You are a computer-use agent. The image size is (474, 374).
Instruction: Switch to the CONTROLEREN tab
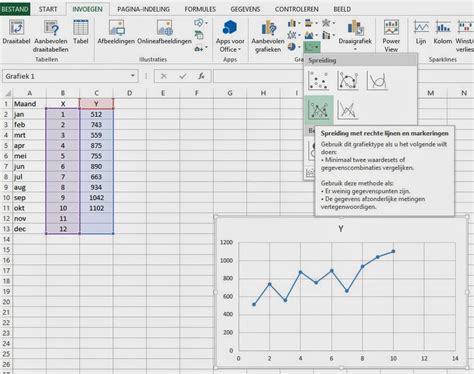point(297,9)
